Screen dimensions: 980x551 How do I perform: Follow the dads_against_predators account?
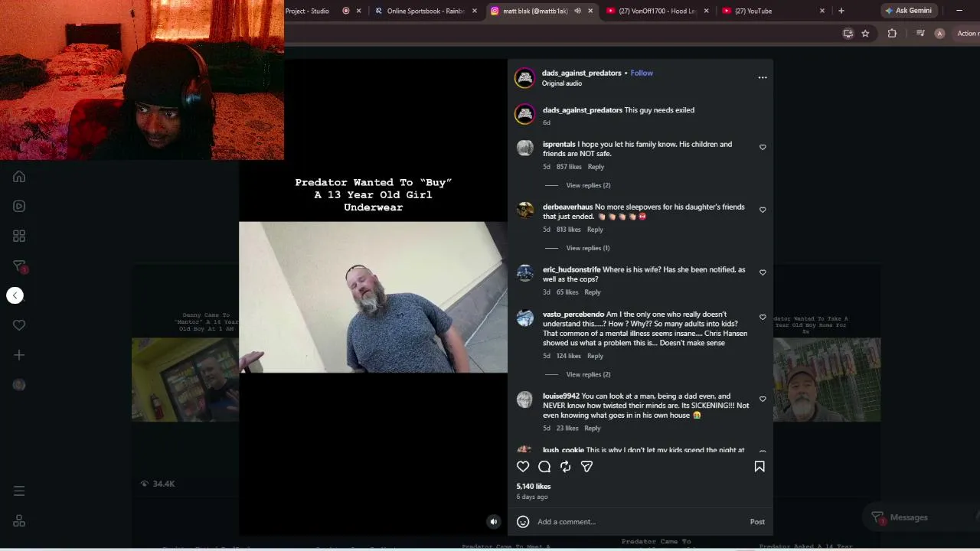tap(642, 73)
